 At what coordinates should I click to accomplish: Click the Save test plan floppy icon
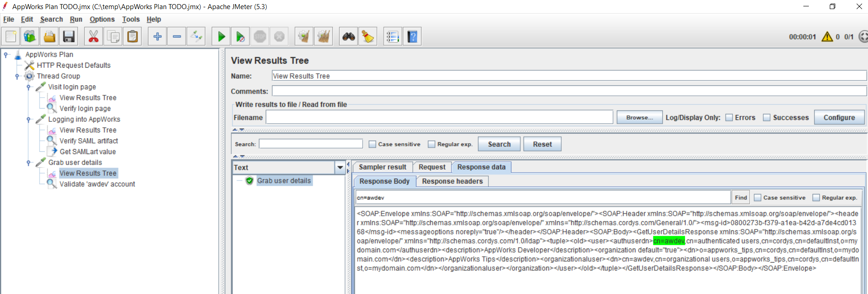coord(69,37)
